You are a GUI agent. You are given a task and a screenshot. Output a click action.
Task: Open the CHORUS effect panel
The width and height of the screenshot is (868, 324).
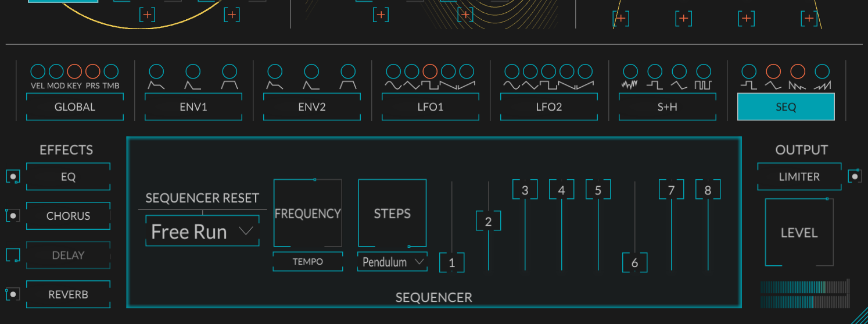point(68,216)
